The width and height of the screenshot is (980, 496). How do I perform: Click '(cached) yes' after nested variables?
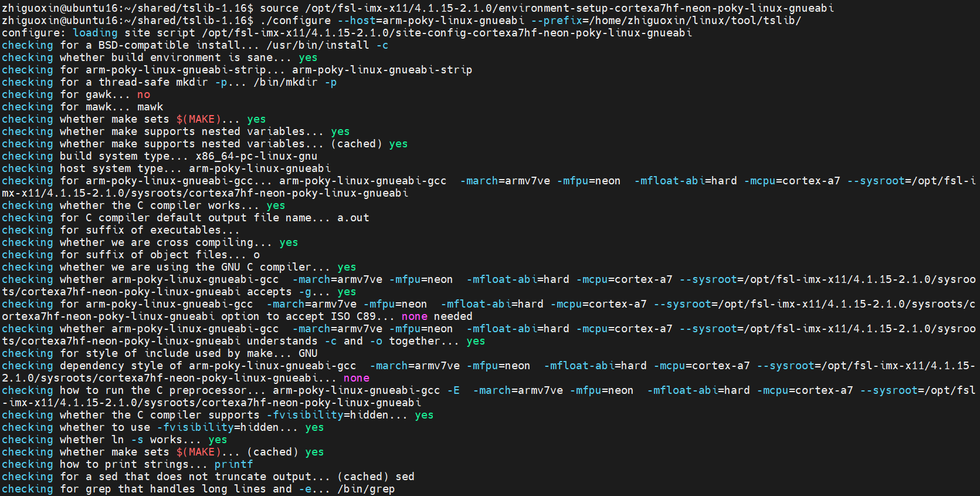[369, 144]
